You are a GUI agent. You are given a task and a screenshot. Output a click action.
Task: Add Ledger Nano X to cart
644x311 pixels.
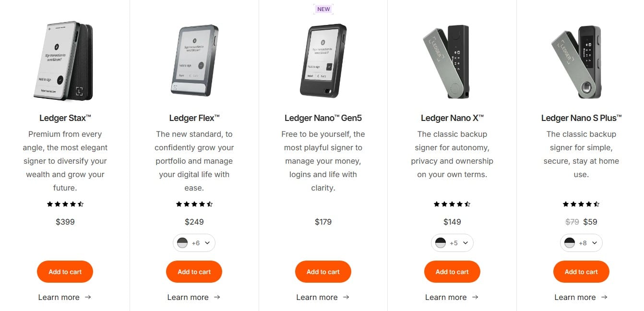point(452,272)
